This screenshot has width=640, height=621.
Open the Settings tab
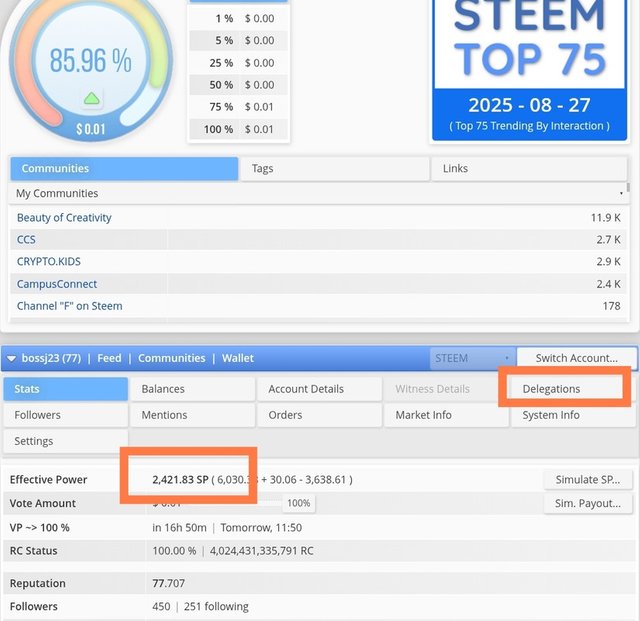point(66,441)
